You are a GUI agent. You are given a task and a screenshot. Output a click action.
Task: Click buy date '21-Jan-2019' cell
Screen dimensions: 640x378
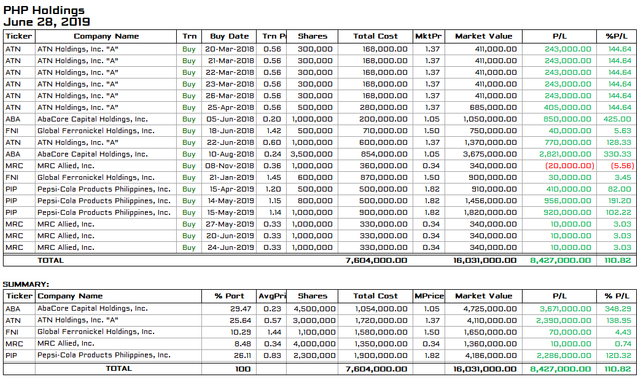229,178
